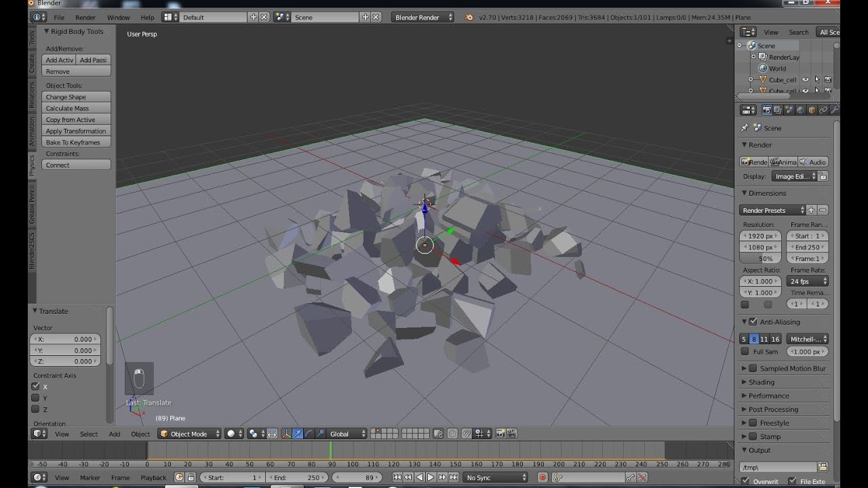Screen dimensions: 868x488
Task: Open the Help menu
Action: pos(147,17)
